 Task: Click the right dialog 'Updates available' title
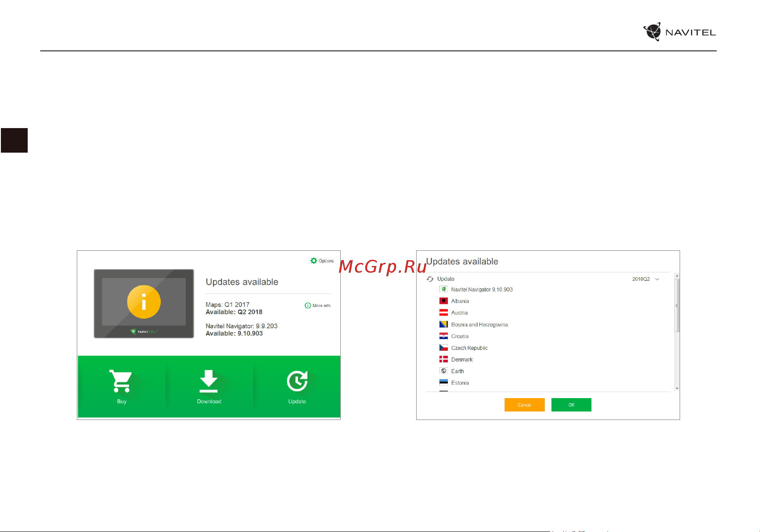point(462,262)
